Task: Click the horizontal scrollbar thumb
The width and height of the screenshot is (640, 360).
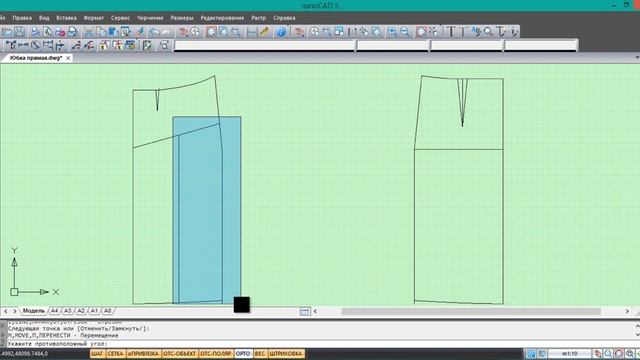Action: point(471,311)
